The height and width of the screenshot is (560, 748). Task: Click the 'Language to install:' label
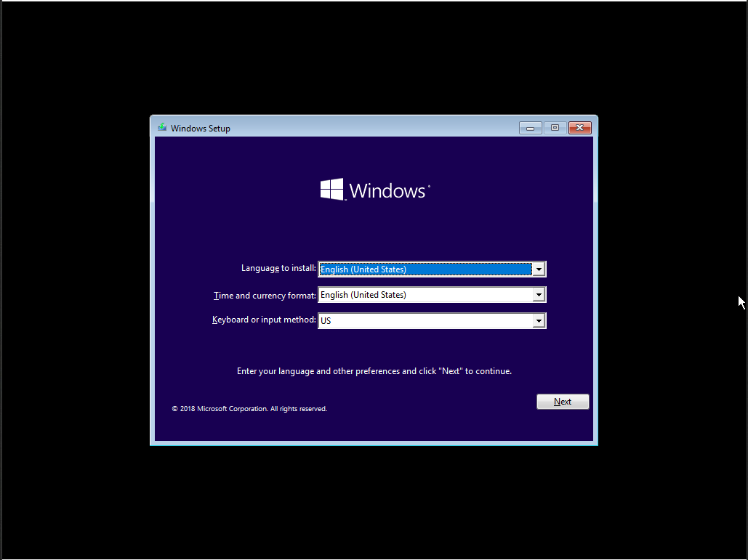278,268
